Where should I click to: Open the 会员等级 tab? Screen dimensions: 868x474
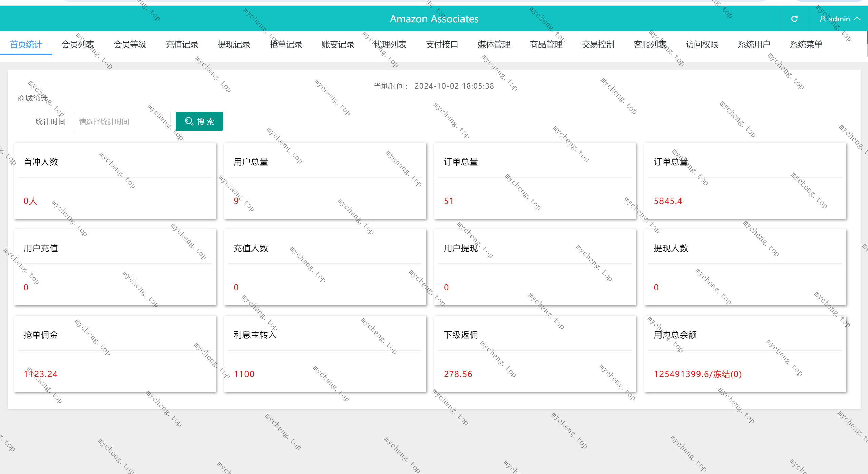pyautogui.click(x=130, y=44)
